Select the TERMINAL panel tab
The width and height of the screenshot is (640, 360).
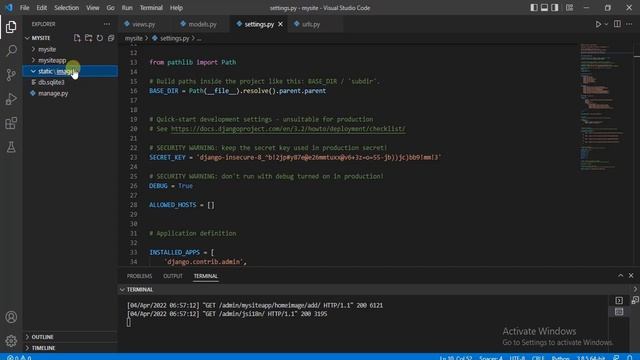pos(206,276)
